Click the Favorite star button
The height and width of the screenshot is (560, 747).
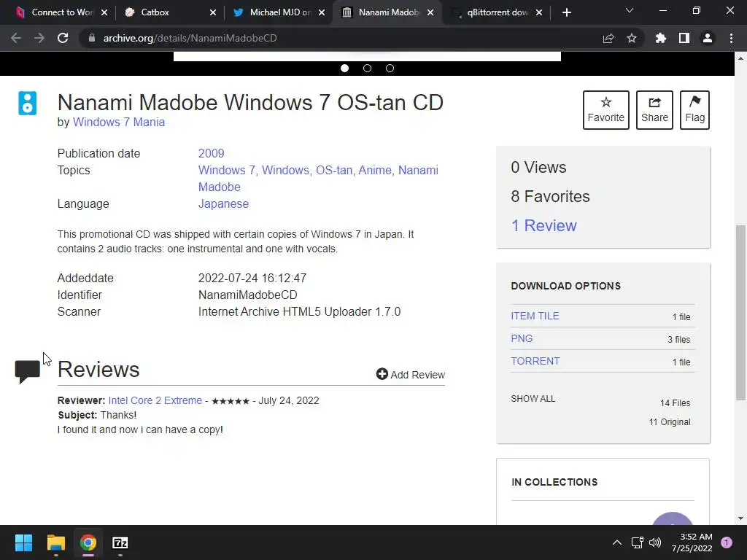[605, 110]
